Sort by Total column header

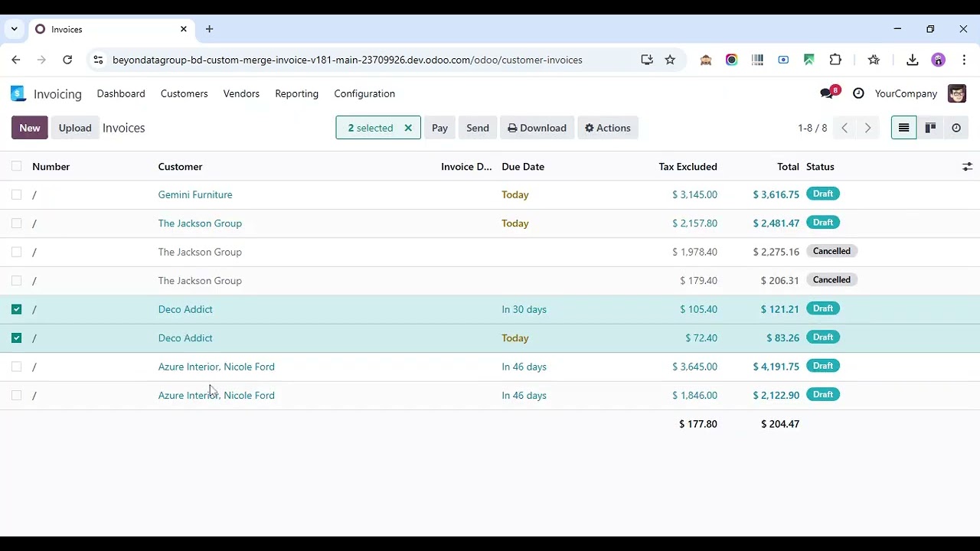(x=788, y=167)
